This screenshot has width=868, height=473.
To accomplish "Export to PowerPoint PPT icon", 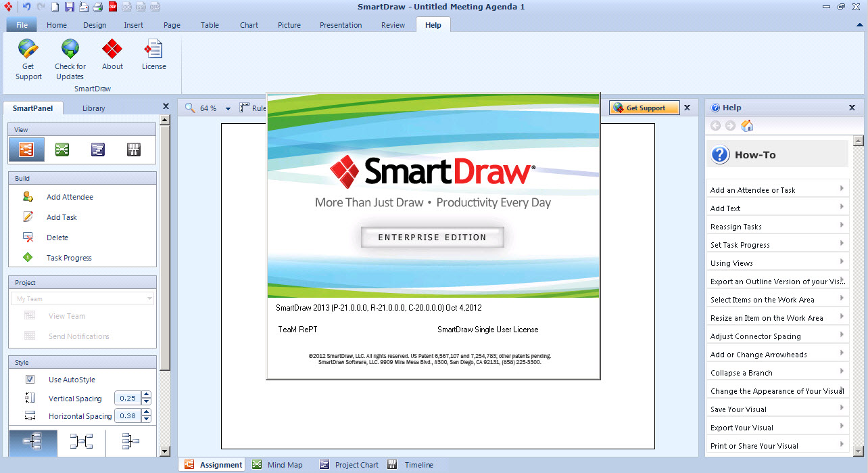I will click(141, 7).
